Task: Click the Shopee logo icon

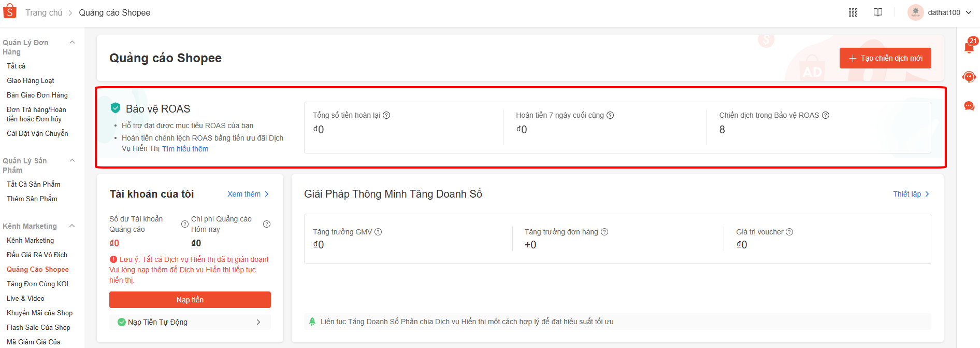Action: [x=10, y=11]
